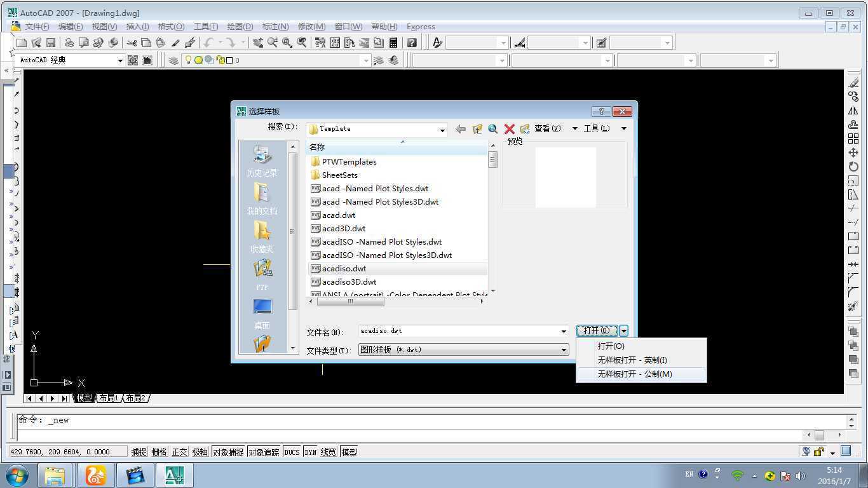Click the Plot (printer) icon

click(x=69, y=43)
